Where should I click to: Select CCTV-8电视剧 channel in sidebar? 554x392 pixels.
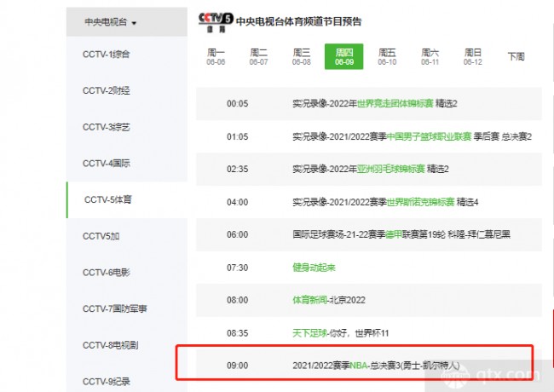(126, 345)
